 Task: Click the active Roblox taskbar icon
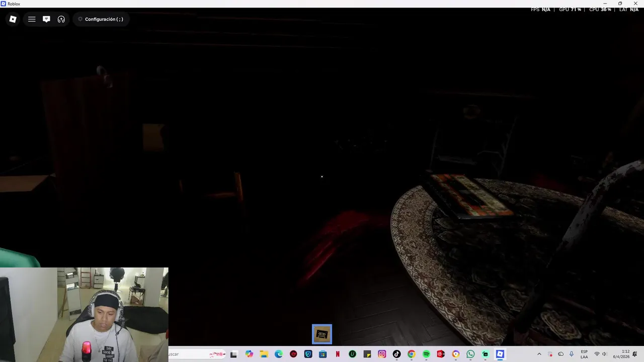pos(500,354)
